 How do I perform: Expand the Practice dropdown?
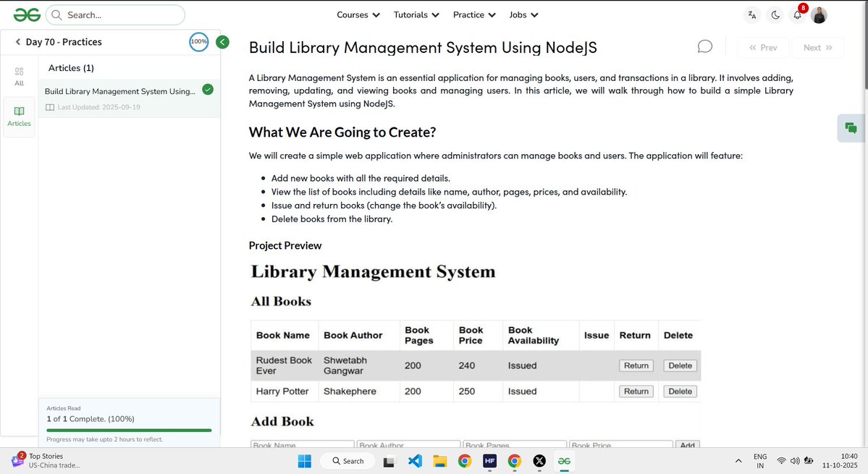coord(474,15)
